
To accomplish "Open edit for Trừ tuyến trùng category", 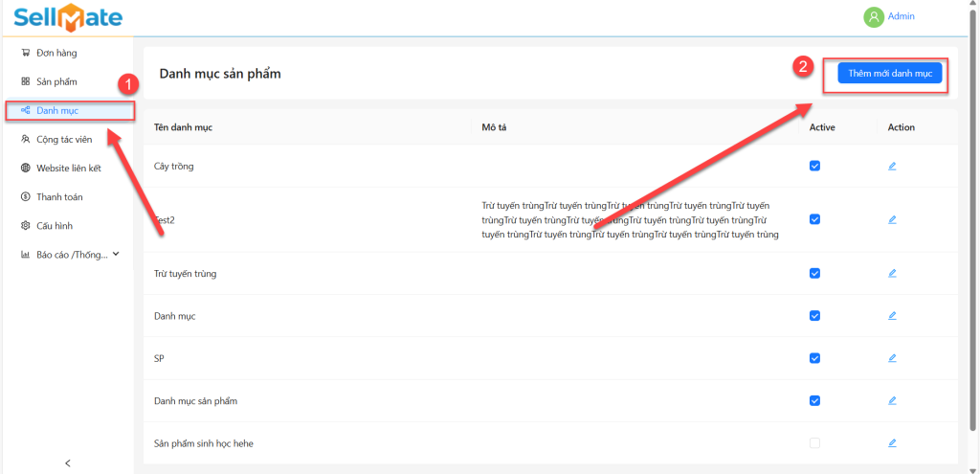I will coord(892,273).
